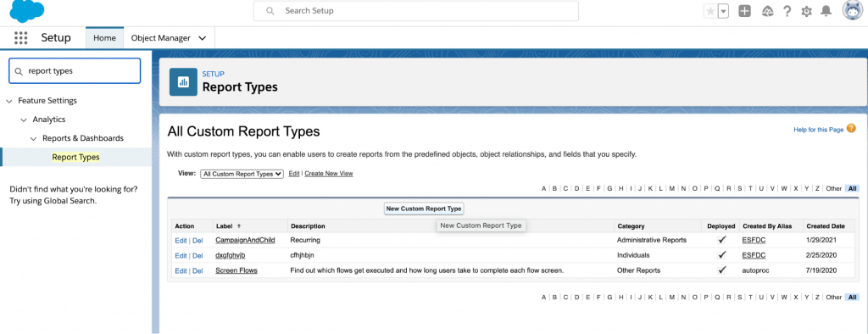Image resolution: width=868 pixels, height=334 pixels.
Task: Sort by the Description column header
Action: pos(308,226)
